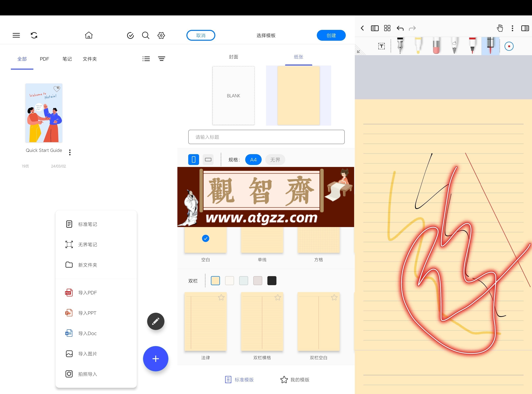Select the red marker tool

click(472, 45)
